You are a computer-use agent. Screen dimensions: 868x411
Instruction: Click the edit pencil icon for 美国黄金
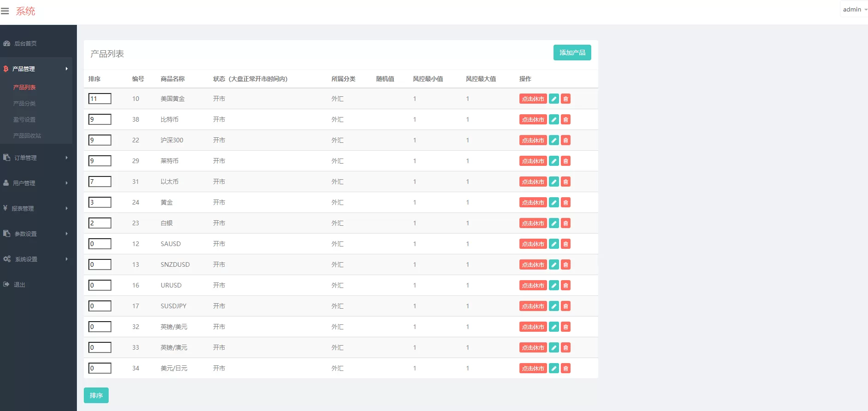(x=554, y=99)
